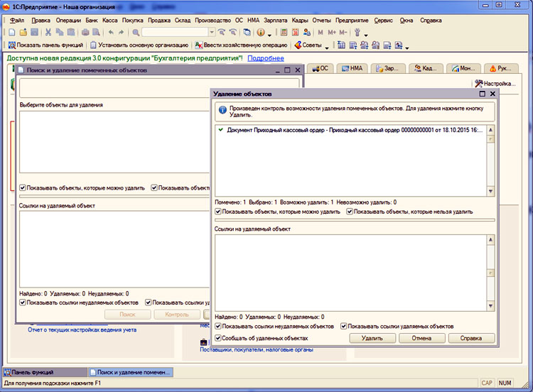Open the Файл menu
Image resolution: width=533 pixels, height=392 pixels.
(17, 21)
